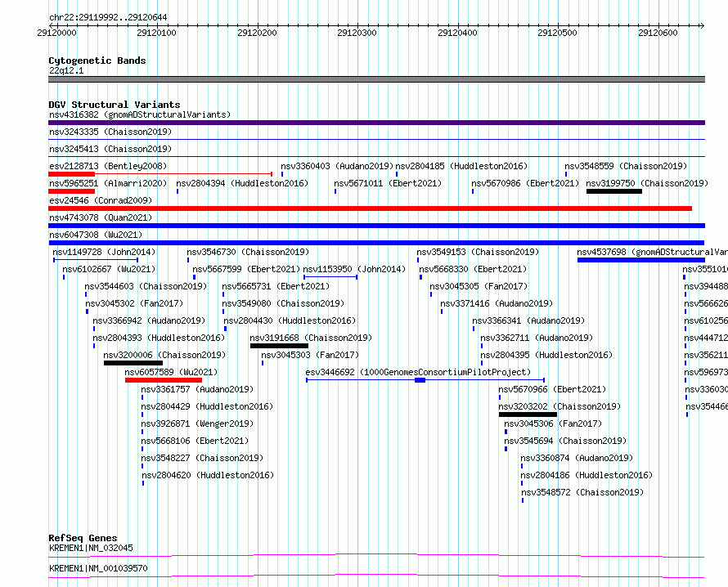The width and height of the screenshot is (728, 587).
Task: Click the esv2128713 (Bentley2008) label
Action: click(108, 166)
